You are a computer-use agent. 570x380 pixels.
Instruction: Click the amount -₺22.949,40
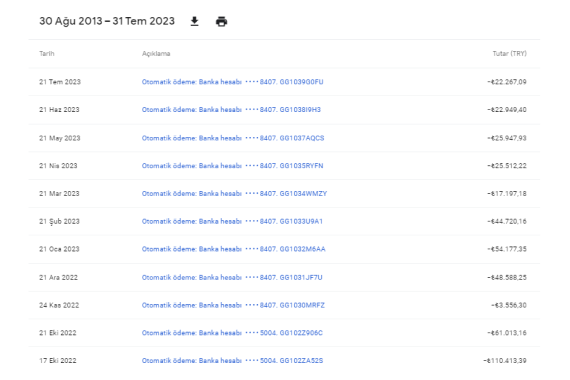tap(507, 109)
